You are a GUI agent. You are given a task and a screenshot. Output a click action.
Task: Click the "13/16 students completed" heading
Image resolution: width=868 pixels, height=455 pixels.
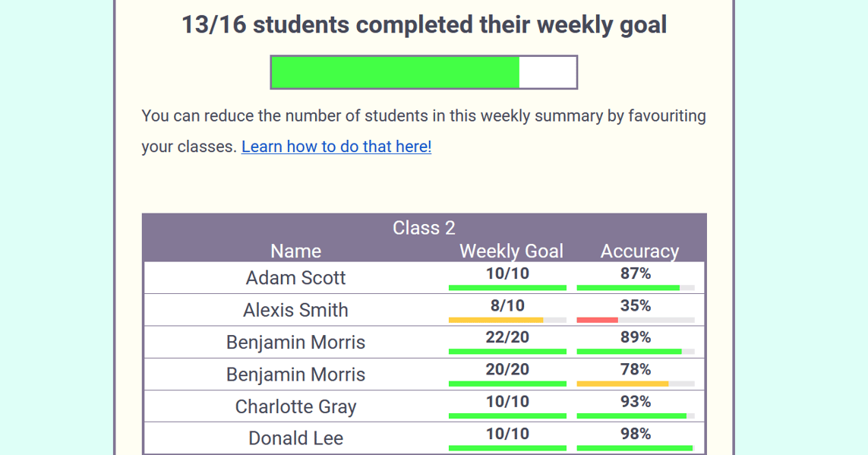(x=424, y=25)
